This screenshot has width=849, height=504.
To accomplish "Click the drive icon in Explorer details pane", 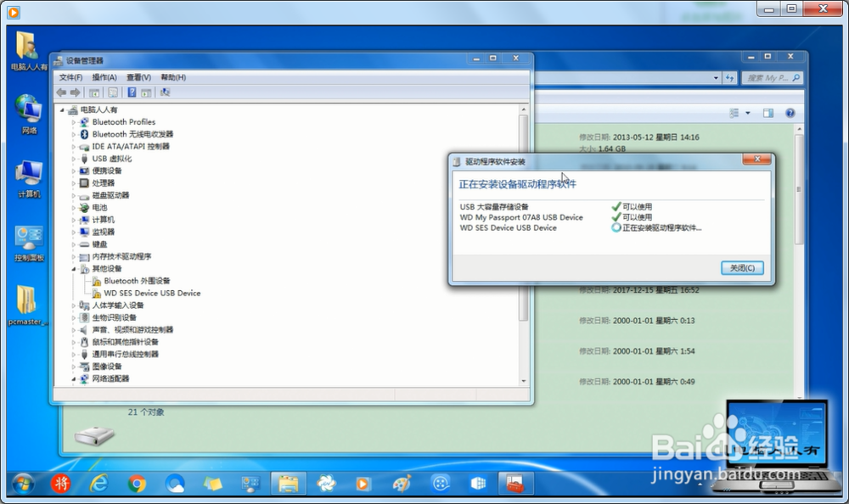I will click(x=95, y=435).
